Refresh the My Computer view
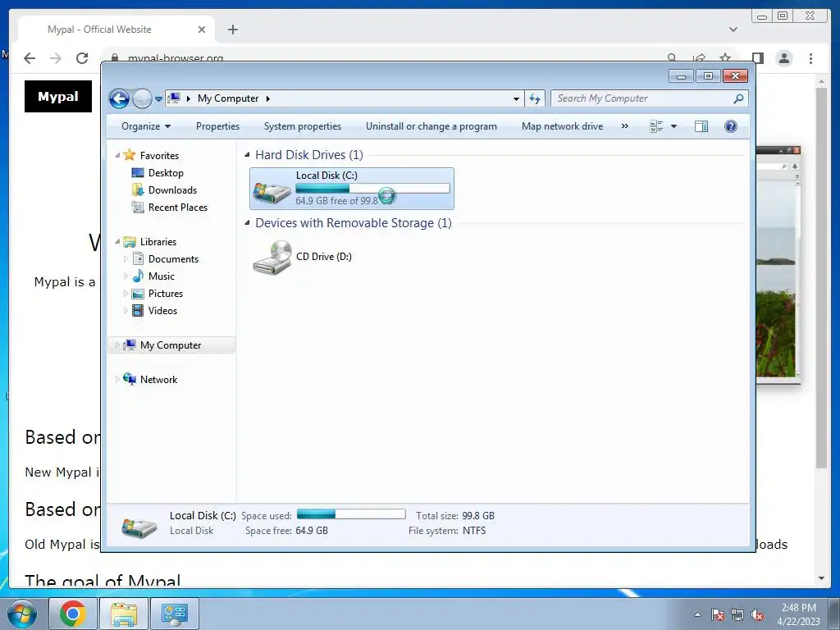The width and height of the screenshot is (840, 630). 535,98
